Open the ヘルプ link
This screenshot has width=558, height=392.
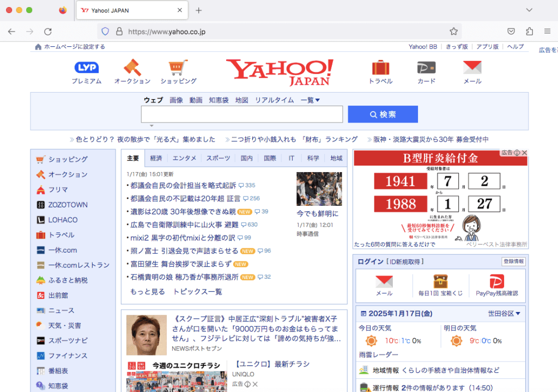[x=515, y=47]
